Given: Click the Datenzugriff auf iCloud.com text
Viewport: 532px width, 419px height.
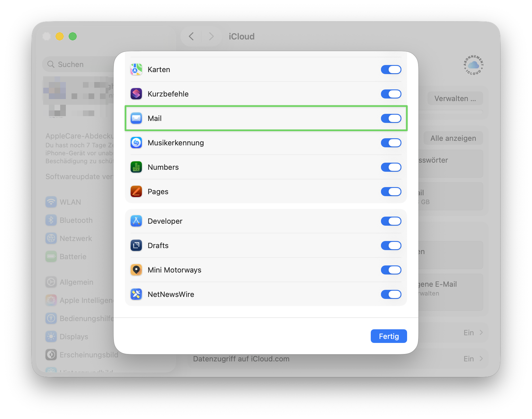Looking at the screenshot, I should coord(241,359).
